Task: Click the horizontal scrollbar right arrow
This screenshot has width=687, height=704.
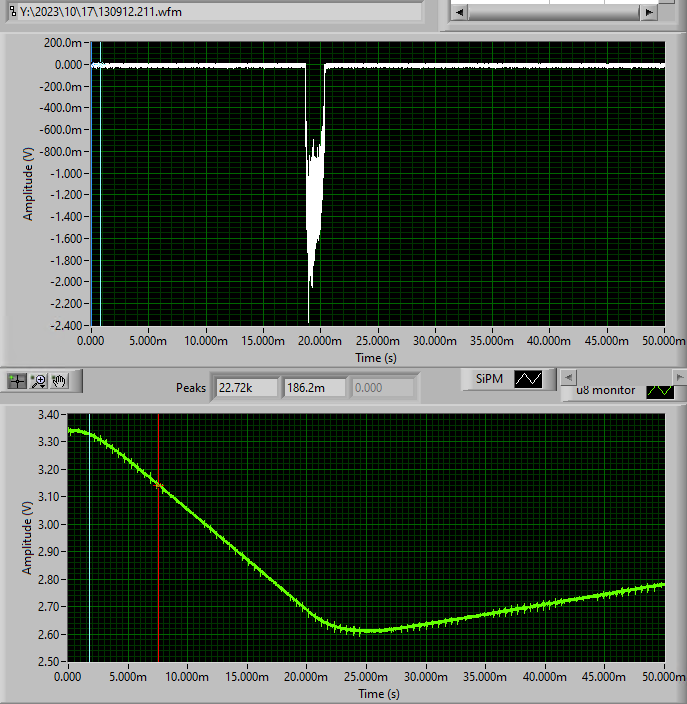Action: pos(649,13)
